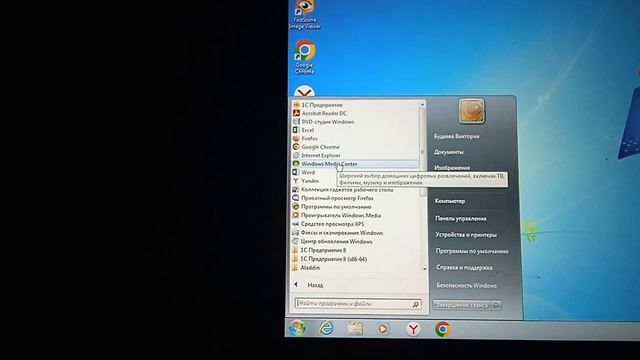Open Internet Explorer from the taskbar
The width and height of the screenshot is (640, 360).
point(326,328)
